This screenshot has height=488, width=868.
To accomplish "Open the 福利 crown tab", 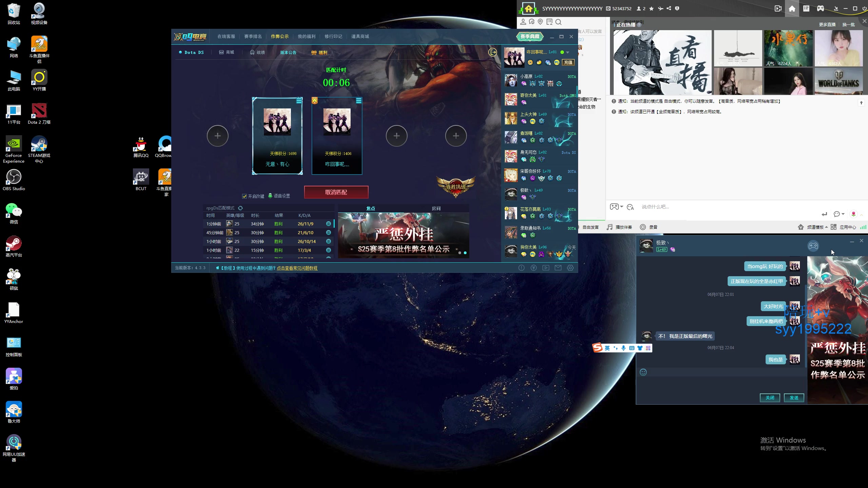I will point(319,52).
